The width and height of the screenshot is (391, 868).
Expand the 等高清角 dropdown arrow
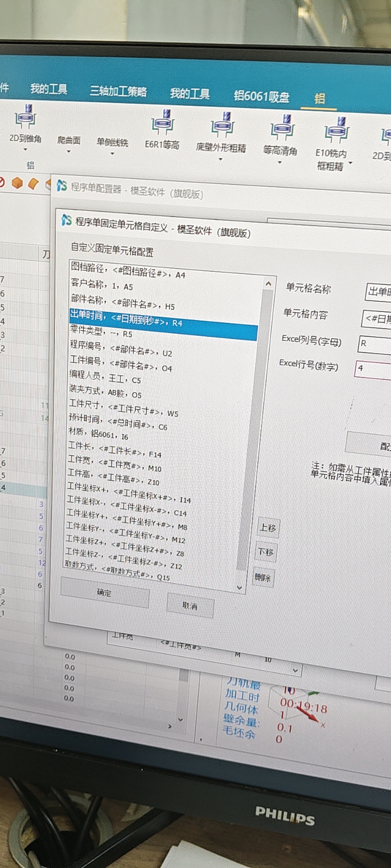279,162
